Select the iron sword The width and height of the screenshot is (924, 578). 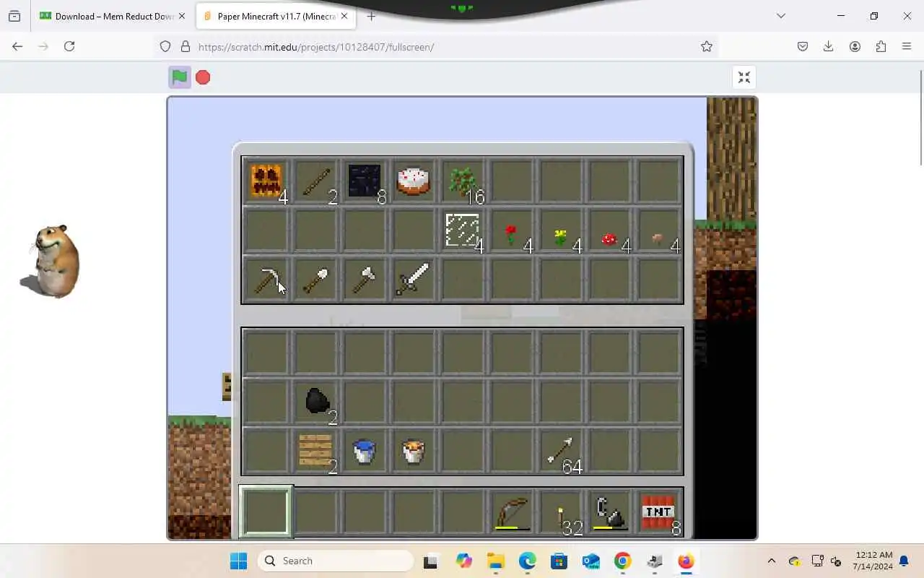coord(414,280)
